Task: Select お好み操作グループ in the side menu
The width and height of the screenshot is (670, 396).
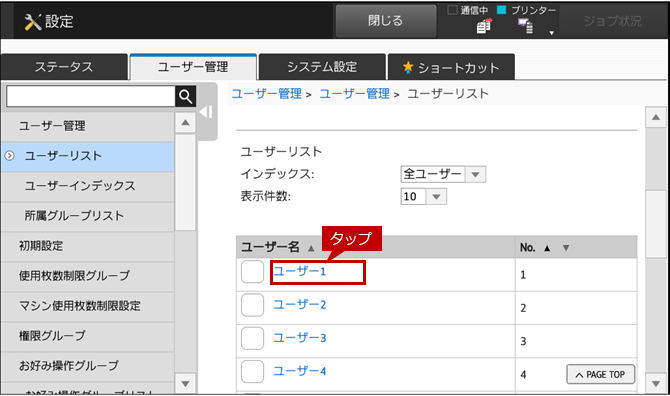Action: click(88, 366)
